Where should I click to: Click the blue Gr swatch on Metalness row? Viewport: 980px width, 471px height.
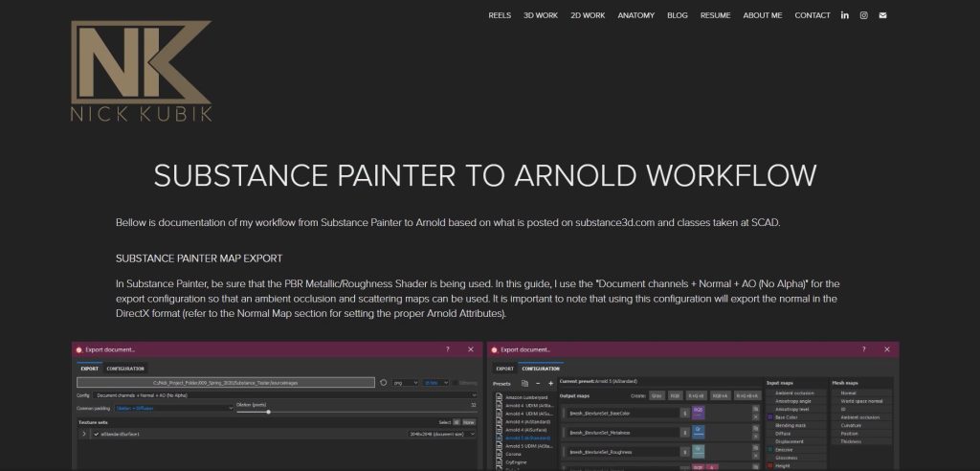(x=698, y=432)
